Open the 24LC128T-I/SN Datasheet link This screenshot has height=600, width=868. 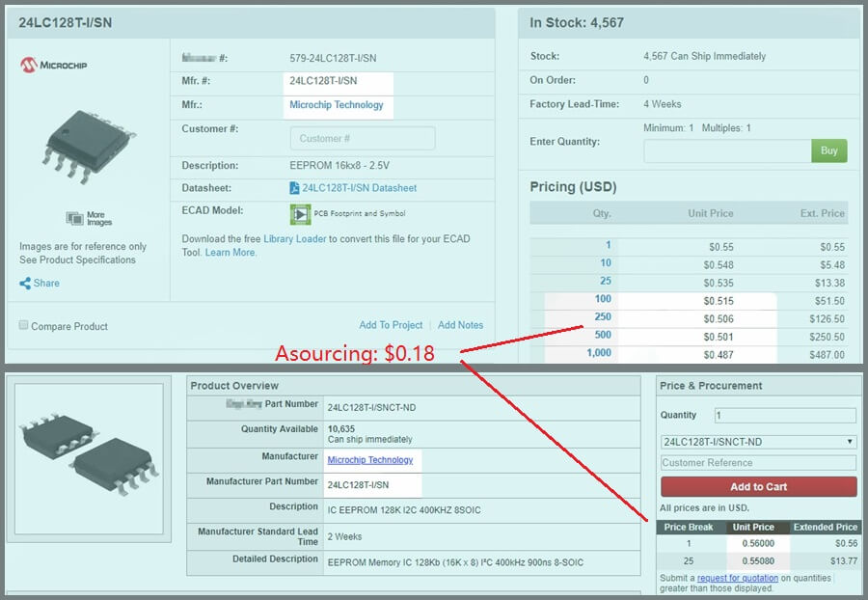pyautogui.click(x=360, y=188)
